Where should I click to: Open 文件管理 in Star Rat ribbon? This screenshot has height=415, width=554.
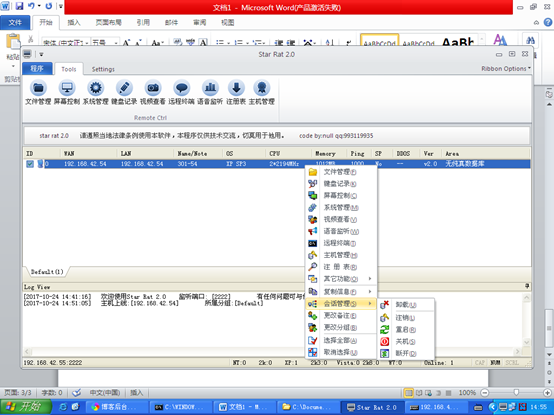pyautogui.click(x=38, y=93)
